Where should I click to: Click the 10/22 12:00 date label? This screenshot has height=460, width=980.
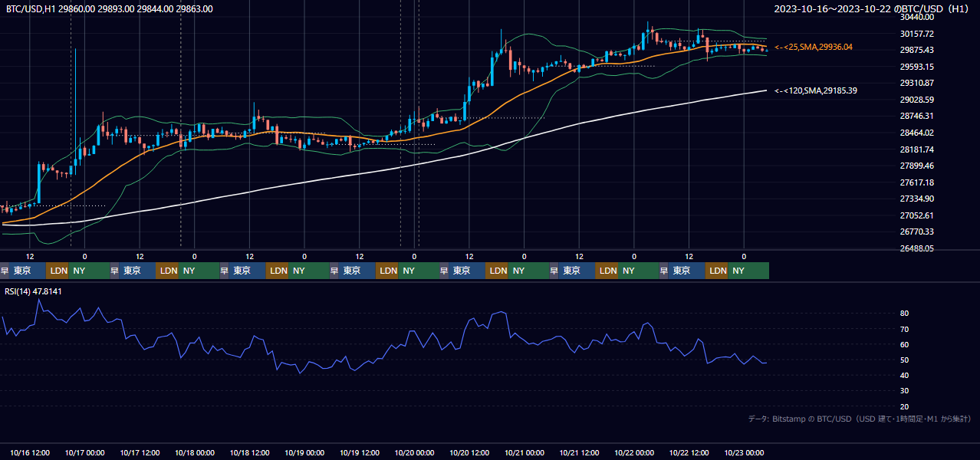point(689,452)
